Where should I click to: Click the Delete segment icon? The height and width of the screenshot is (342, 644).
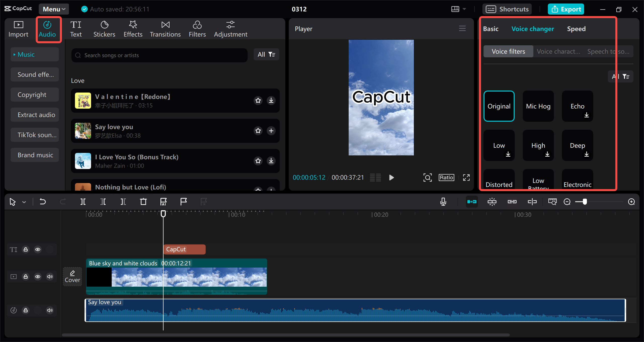pyautogui.click(x=143, y=201)
